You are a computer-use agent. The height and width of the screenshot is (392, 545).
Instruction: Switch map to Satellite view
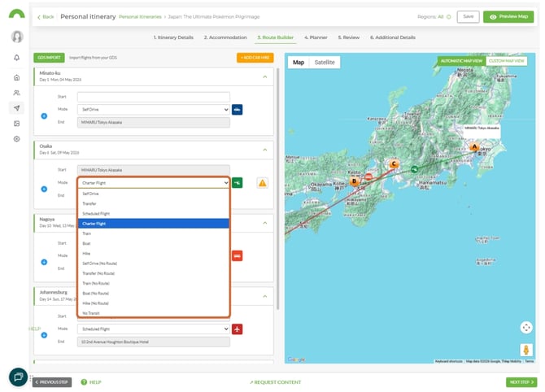tap(325, 62)
